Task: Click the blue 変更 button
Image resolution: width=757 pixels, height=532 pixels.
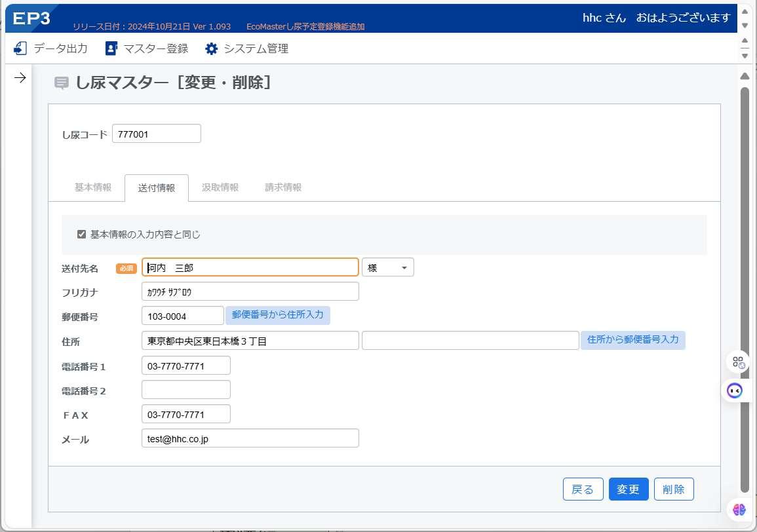Action: point(628,489)
